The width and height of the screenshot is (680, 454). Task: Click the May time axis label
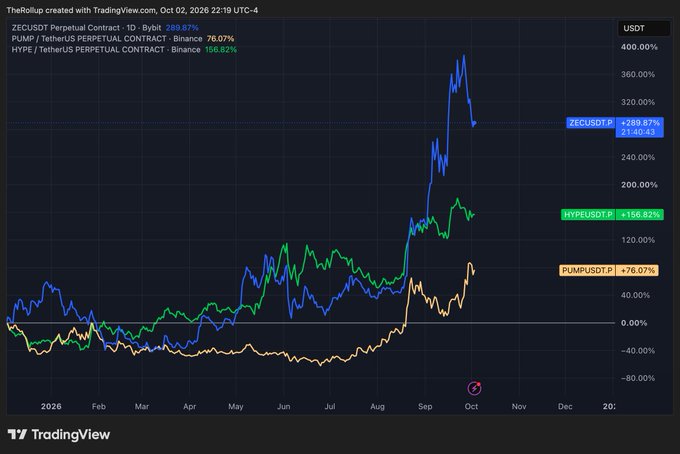coord(235,406)
